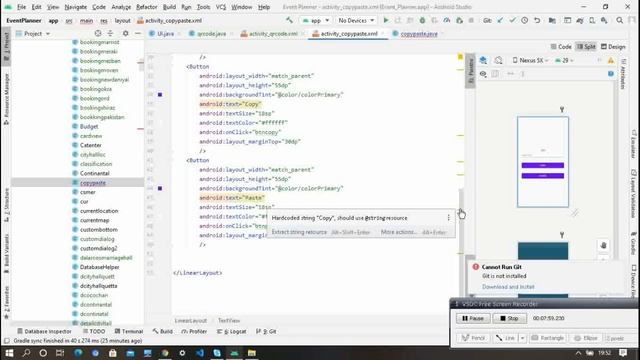
Task: Open the Line tool dropdown arrow in recorder
Action: (x=522, y=338)
